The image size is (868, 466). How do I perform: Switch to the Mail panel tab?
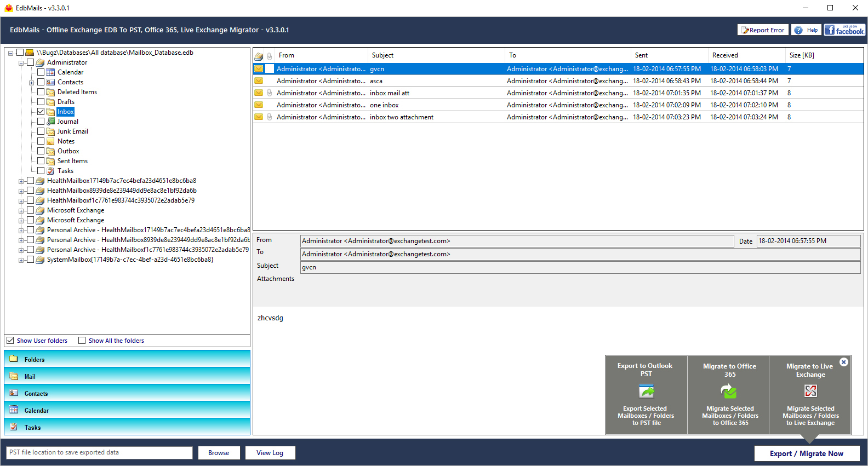[127, 376]
